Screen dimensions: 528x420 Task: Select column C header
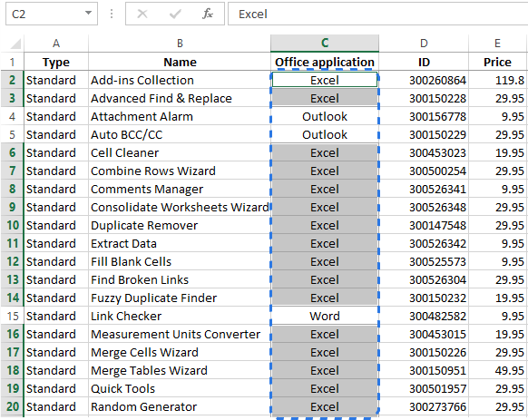point(325,44)
